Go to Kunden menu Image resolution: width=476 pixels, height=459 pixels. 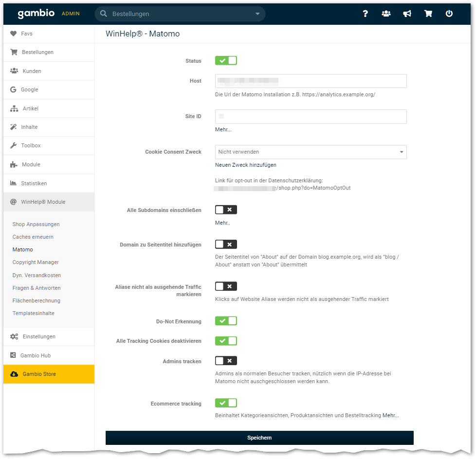49,71
